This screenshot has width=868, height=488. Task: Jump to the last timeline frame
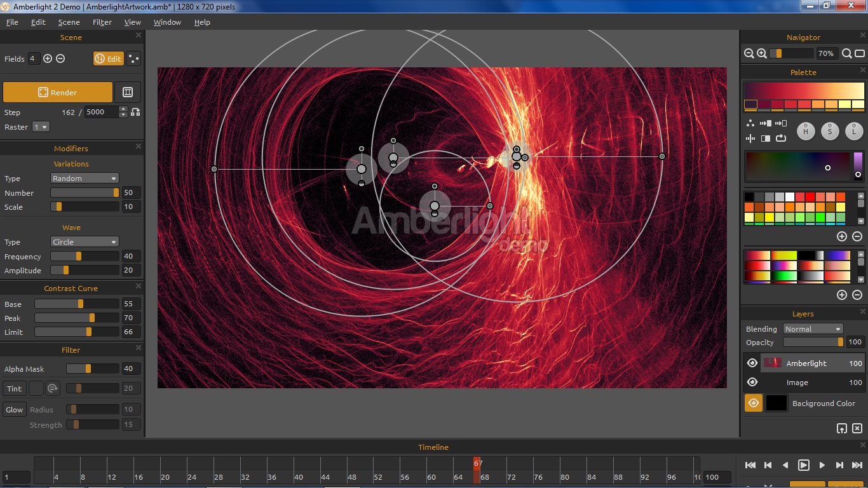[857, 465]
